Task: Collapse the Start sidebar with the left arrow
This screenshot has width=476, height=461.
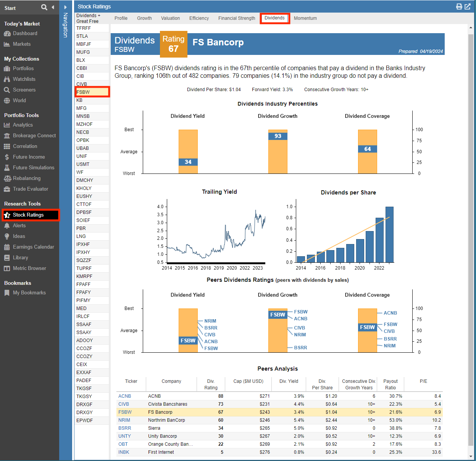Action: tap(53, 7)
